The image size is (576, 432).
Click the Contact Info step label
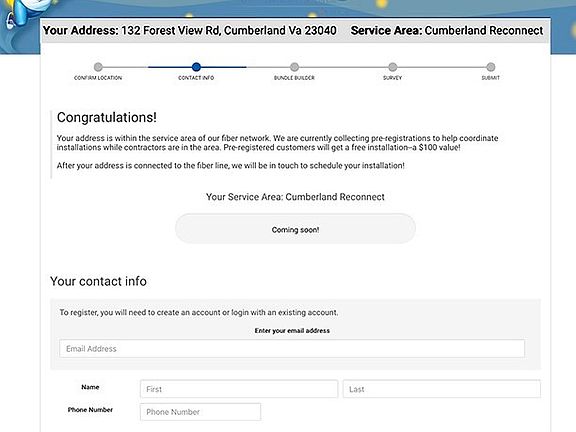196,78
